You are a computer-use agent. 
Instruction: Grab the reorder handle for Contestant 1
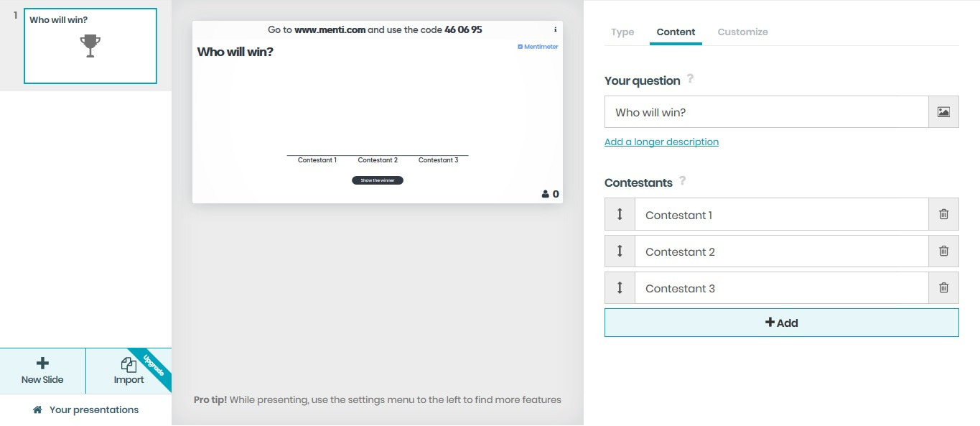click(620, 214)
